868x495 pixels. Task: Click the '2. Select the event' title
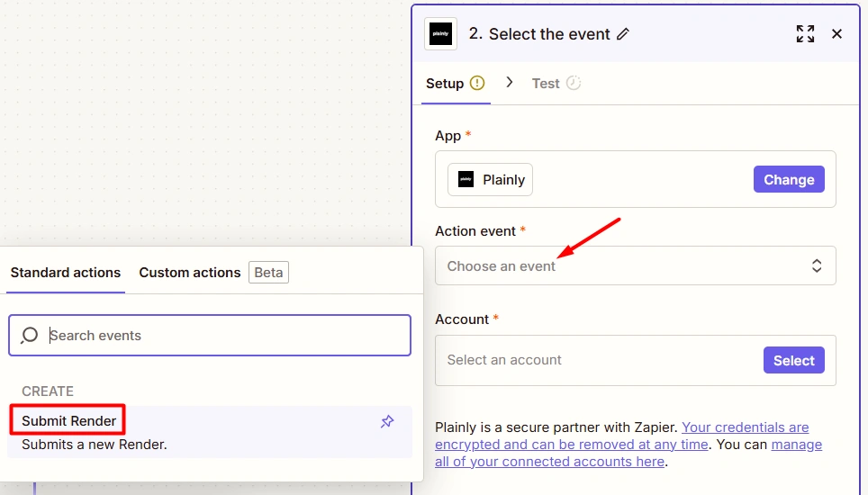pos(539,33)
